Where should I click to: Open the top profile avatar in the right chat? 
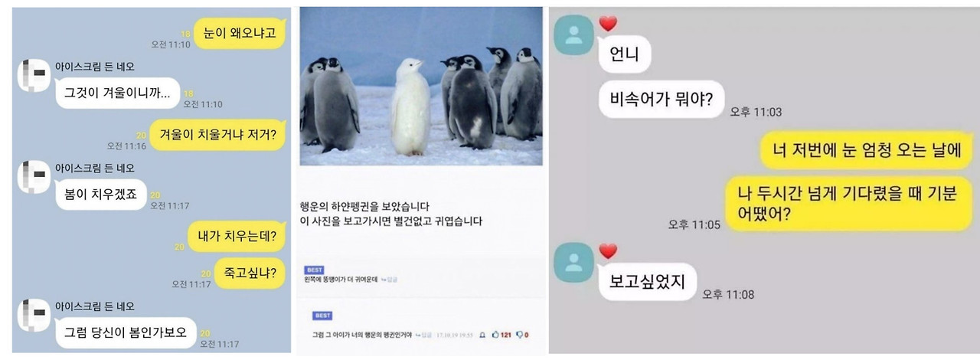(x=573, y=35)
